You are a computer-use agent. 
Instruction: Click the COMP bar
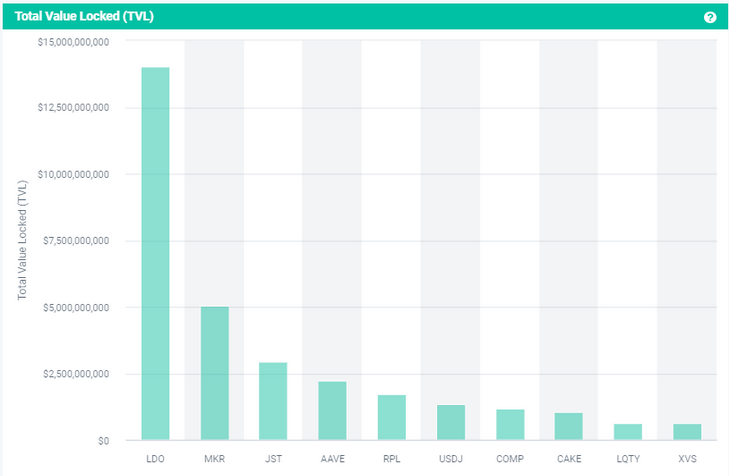point(510,424)
